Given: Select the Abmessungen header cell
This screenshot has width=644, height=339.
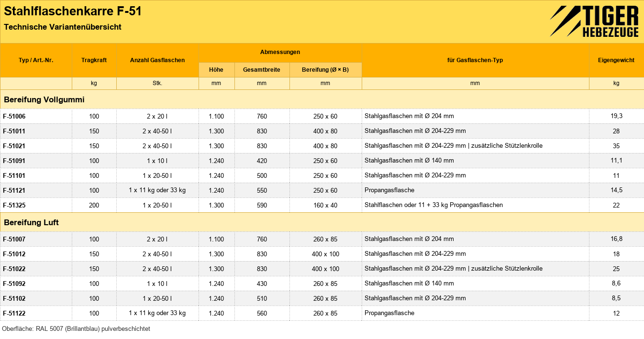Looking at the screenshot, I should click(x=280, y=52).
